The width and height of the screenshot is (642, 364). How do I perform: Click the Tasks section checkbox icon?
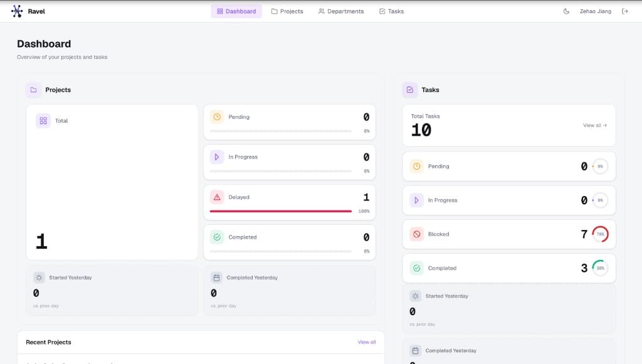[410, 90]
